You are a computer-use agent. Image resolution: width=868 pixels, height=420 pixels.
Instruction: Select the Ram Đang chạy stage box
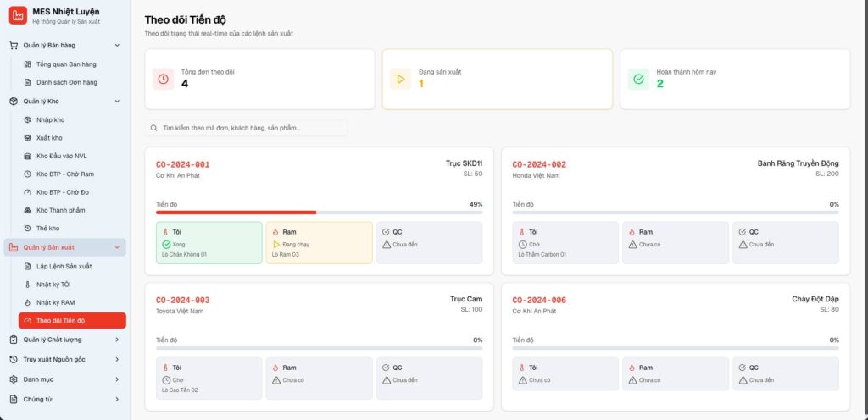[x=319, y=243]
